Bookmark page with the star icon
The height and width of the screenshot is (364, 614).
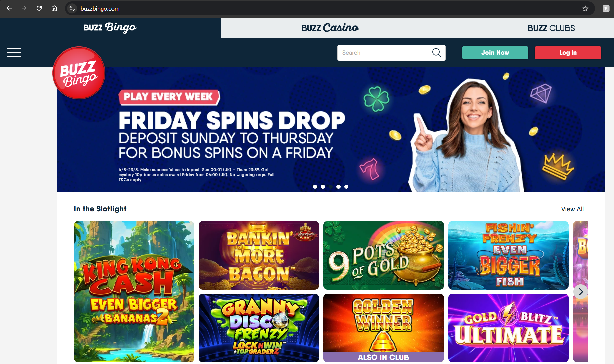pyautogui.click(x=585, y=9)
